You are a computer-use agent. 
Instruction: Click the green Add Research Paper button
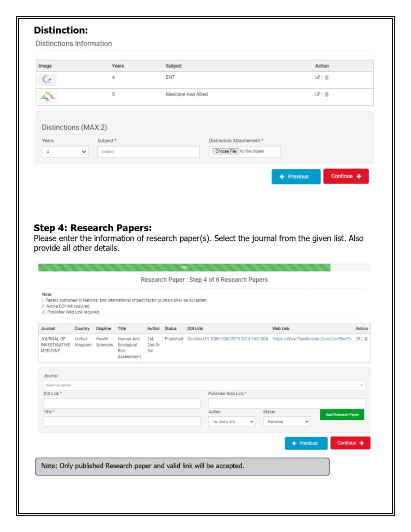tap(342, 415)
